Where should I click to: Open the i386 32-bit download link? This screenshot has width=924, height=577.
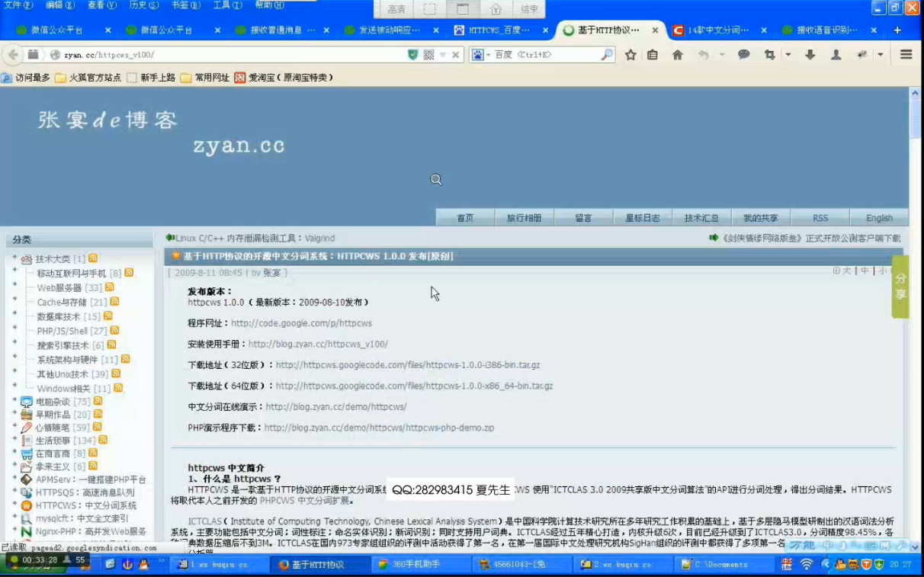[x=408, y=365]
